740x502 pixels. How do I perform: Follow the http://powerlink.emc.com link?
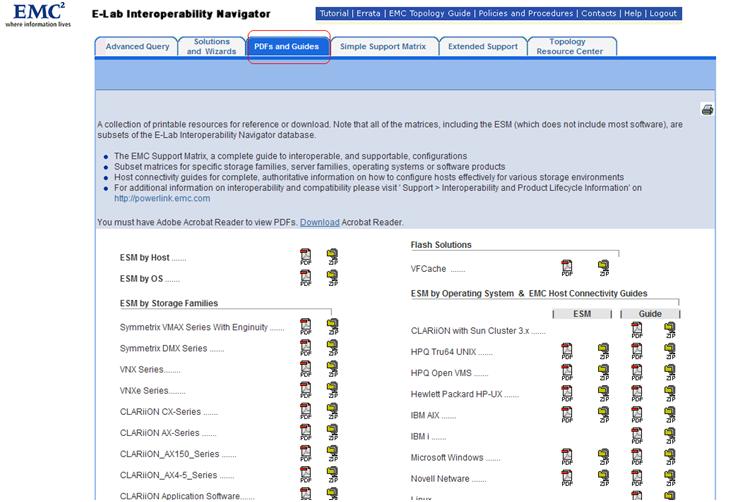point(162,198)
